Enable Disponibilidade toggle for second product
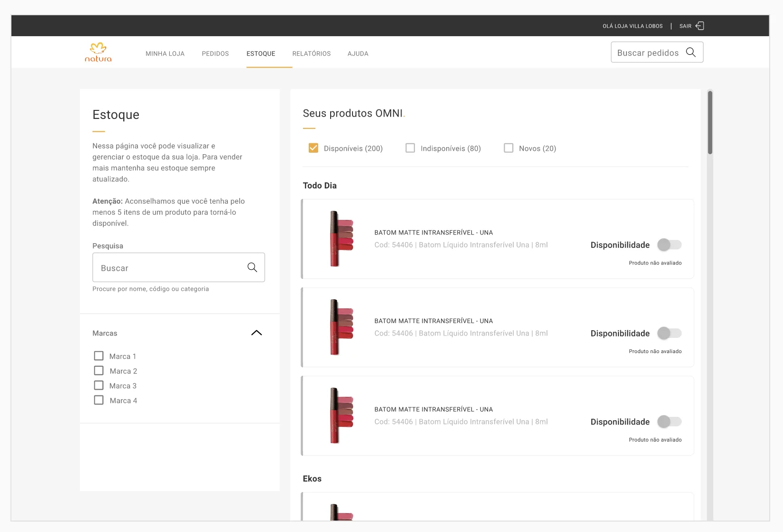The width and height of the screenshot is (783, 532). [x=669, y=333]
